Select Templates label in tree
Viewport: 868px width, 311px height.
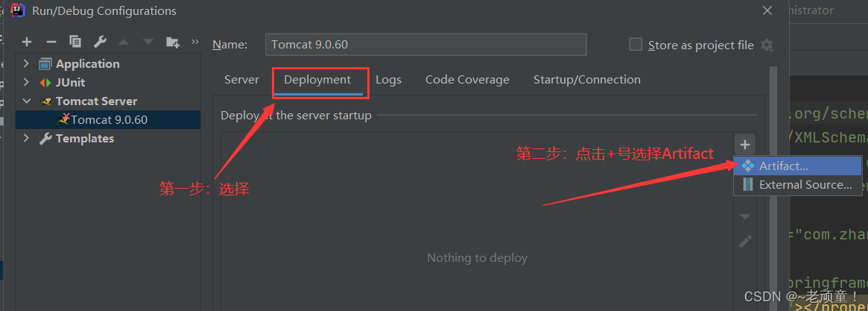(x=85, y=139)
